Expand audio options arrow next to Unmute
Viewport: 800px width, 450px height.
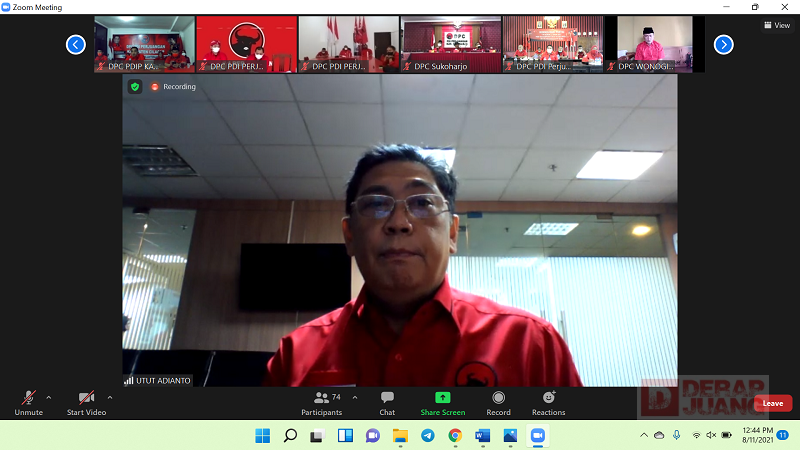tap(49, 397)
